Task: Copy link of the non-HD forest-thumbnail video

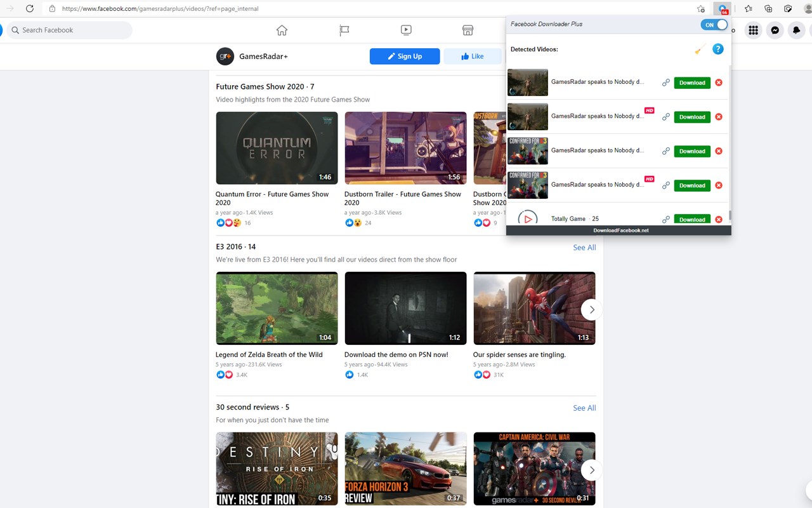Action: click(665, 83)
